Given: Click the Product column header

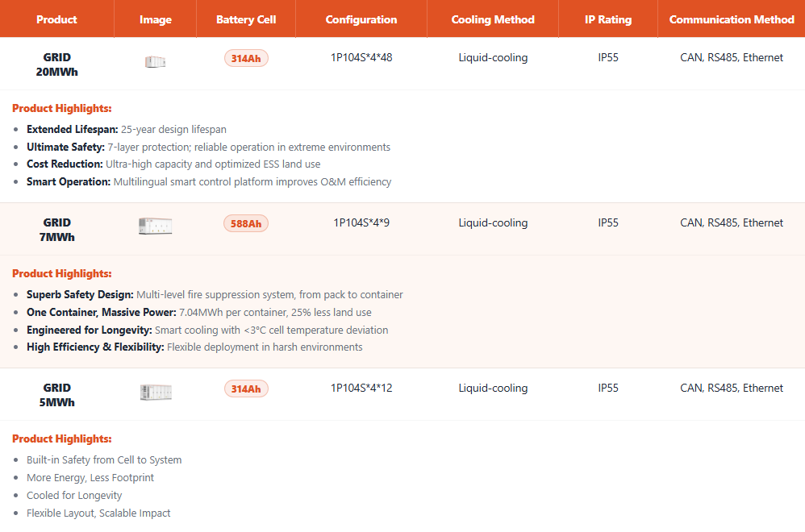Looking at the screenshot, I should (56, 19).
